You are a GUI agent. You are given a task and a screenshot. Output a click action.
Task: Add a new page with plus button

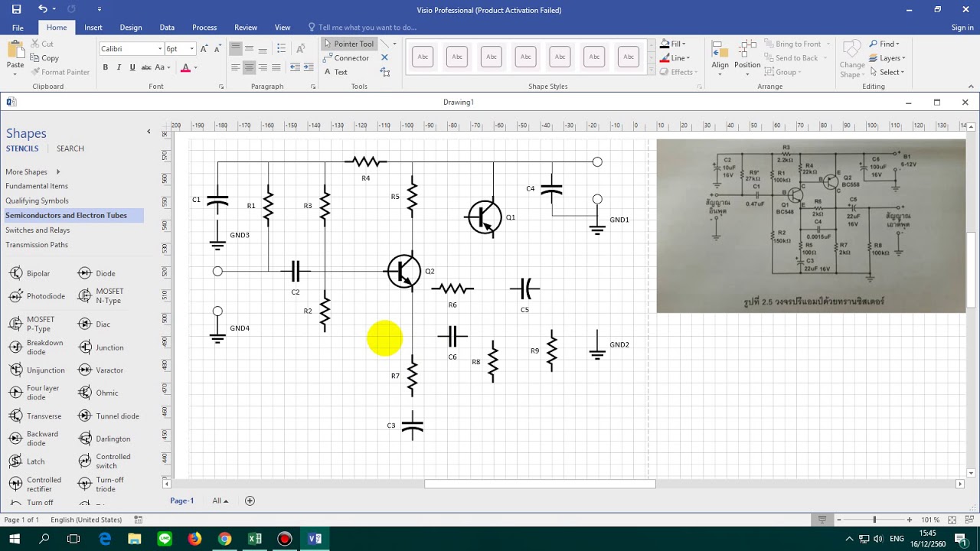point(250,500)
